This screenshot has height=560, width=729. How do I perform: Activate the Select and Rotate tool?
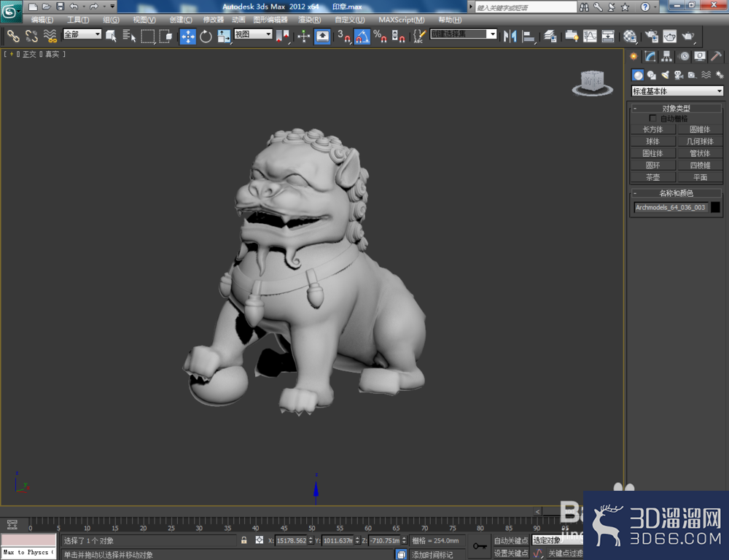pyautogui.click(x=206, y=36)
